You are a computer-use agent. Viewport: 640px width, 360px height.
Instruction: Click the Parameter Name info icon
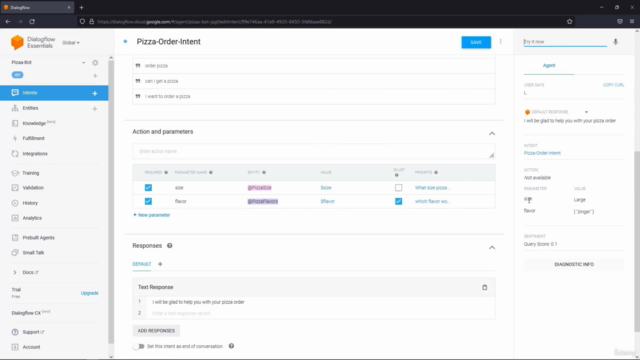(211, 173)
